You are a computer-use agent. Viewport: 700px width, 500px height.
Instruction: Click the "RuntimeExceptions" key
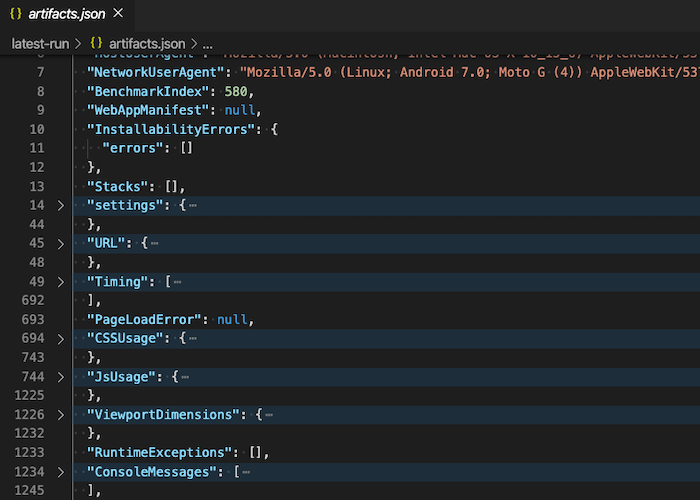pos(159,453)
